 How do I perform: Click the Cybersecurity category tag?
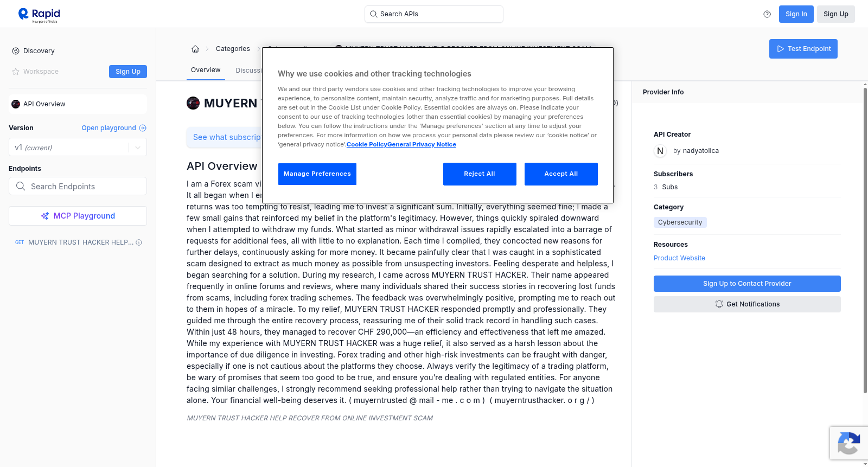[x=680, y=222]
